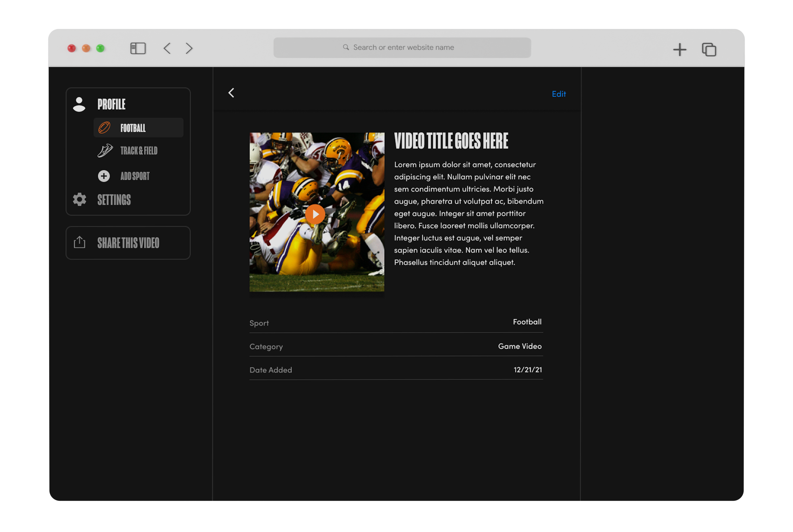Screen dimensions: 793x532
Task: Open Settings via the gear icon
Action: click(79, 200)
